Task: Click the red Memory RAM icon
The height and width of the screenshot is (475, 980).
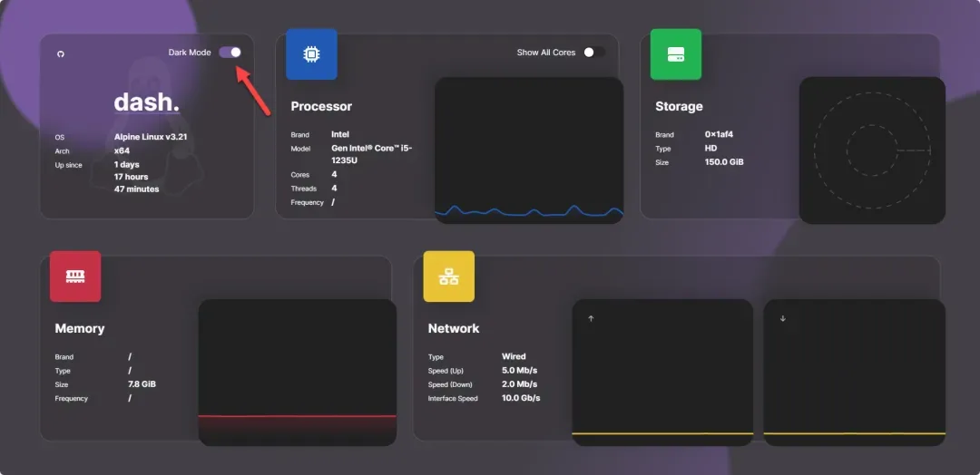Action: tap(75, 276)
